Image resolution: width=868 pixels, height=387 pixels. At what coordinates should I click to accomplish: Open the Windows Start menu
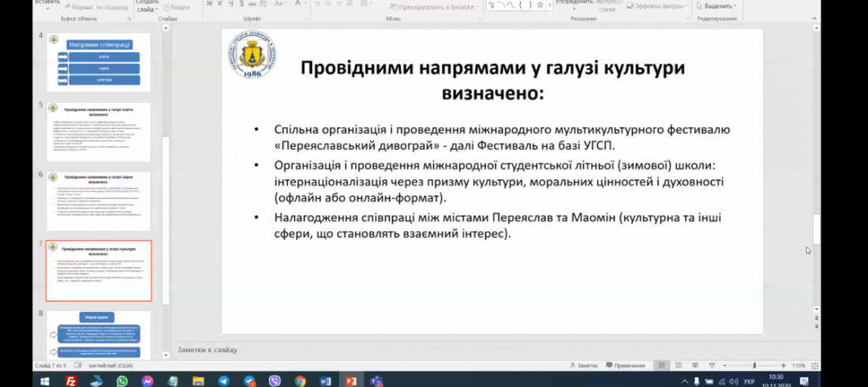tap(45, 381)
